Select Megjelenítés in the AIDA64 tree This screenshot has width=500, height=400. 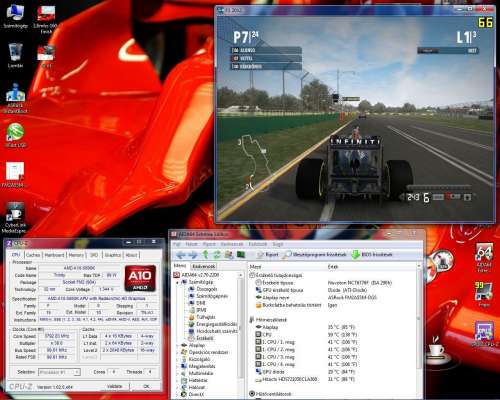[198, 366]
